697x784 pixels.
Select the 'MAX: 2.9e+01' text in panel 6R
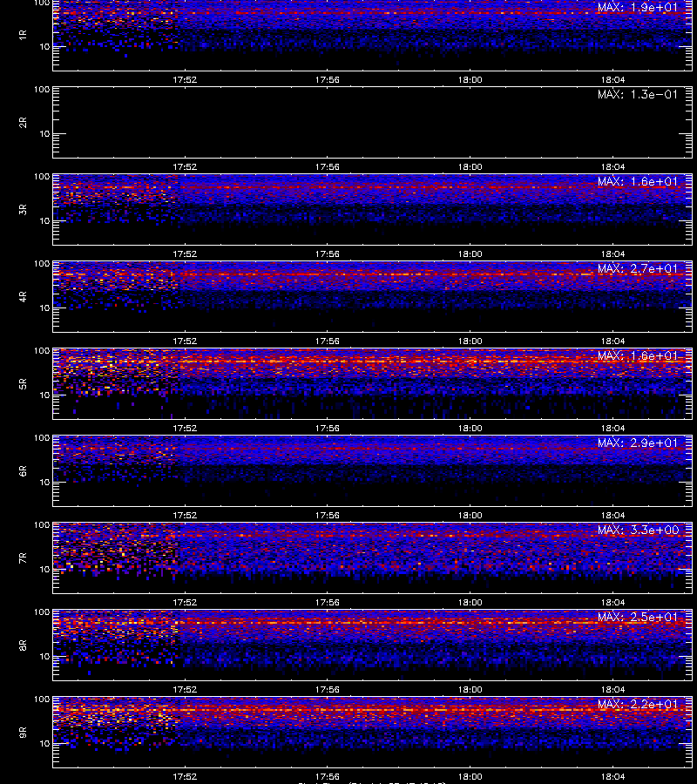pos(638,443)
